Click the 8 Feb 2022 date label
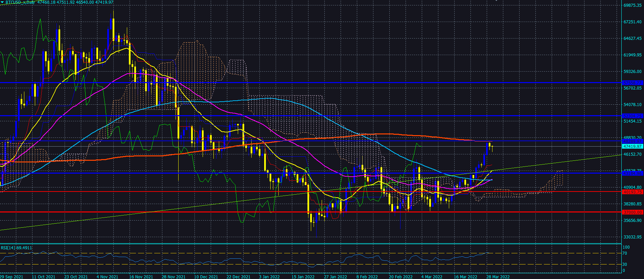 367,277
